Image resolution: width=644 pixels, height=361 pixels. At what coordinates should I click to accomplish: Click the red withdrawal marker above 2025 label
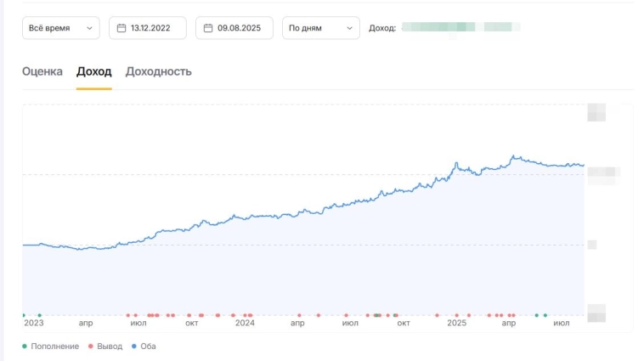[457, 315]
